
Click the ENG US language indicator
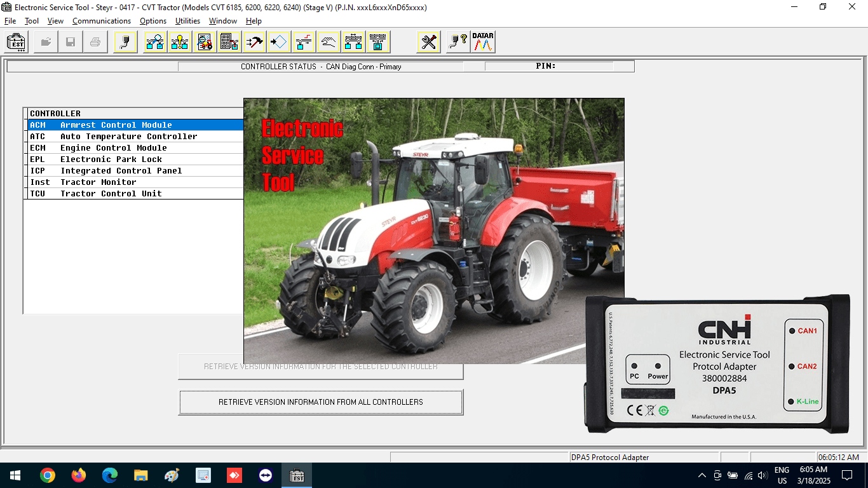782,475
